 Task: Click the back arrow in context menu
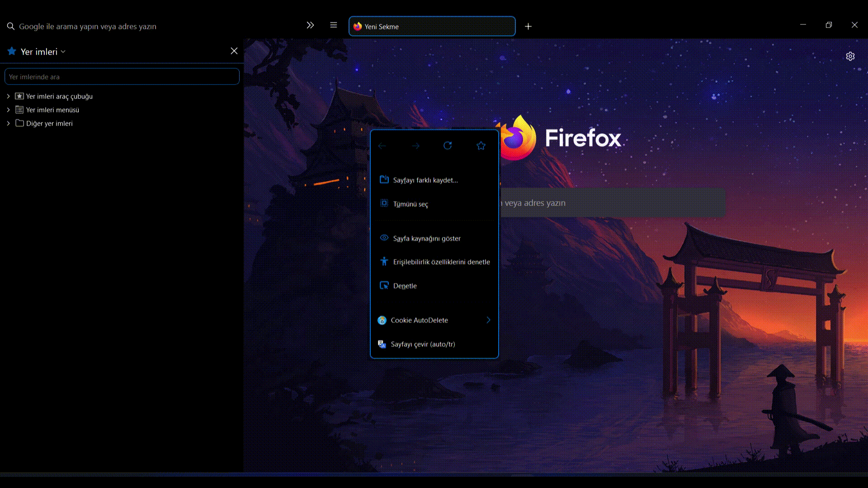pyautogui.click(x=382, y=145)
